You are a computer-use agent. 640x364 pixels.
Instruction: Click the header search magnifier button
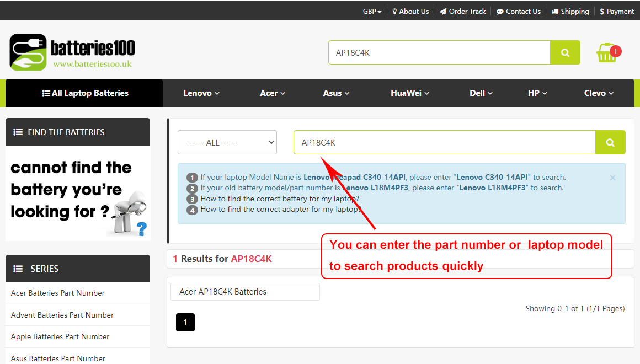click(565, 52)
